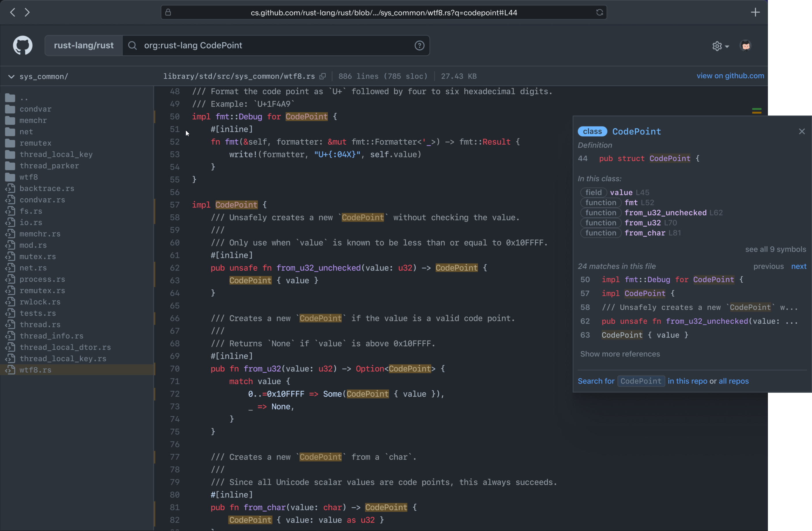Jump to the next CodePoint match
The image size is (812, 531).
799,266
